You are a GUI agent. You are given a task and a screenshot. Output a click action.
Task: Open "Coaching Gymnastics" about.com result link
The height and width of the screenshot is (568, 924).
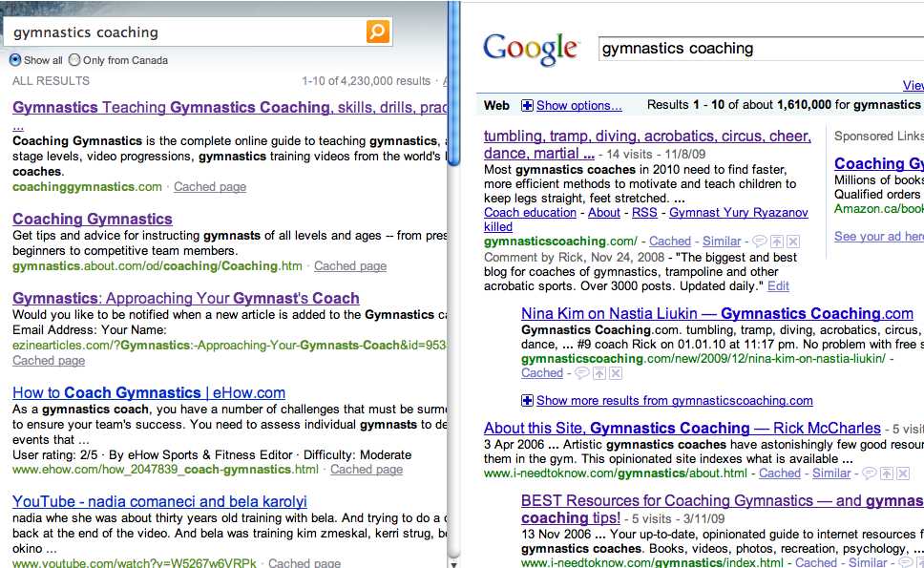click(93, 219)
